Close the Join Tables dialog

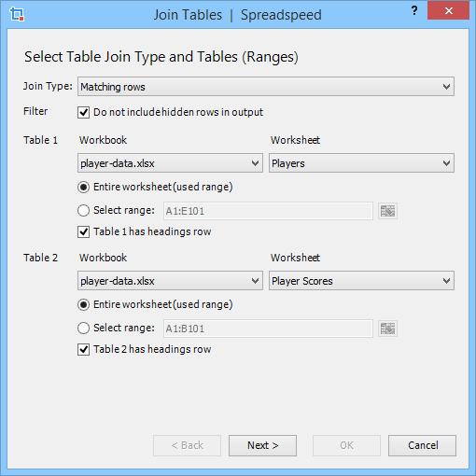point(448,10)
